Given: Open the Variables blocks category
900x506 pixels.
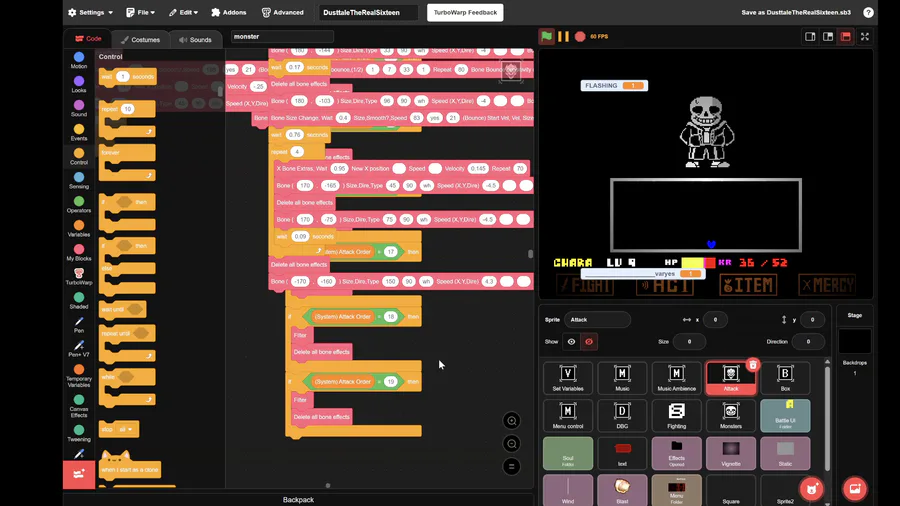Looking at the screenshot, I should [x=79, y=229].
